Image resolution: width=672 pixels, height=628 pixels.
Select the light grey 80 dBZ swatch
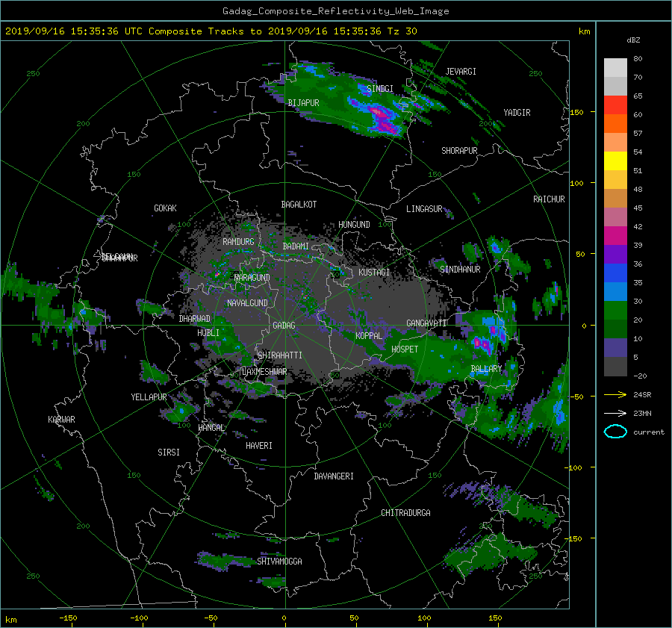[615, 67]
